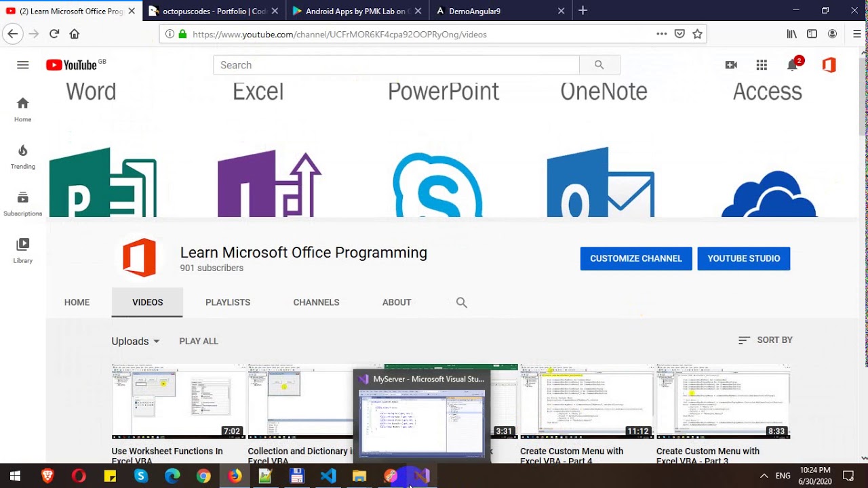Open the YouTube hamburger guide menu

coord(23,65)
